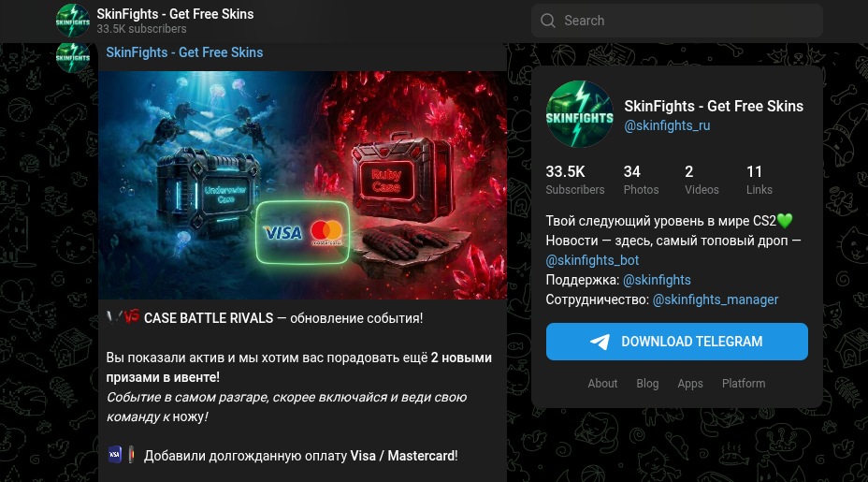Screen dimensions: 868x482
Task: Open the Platform footer link
Action: pyautogui.click(x=744, y=384)
